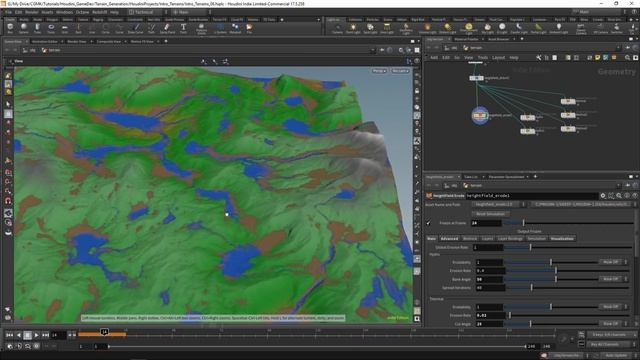Open network editor Layout menu
The height and width of the screenshot is (360, 640).
click(498, 58)
